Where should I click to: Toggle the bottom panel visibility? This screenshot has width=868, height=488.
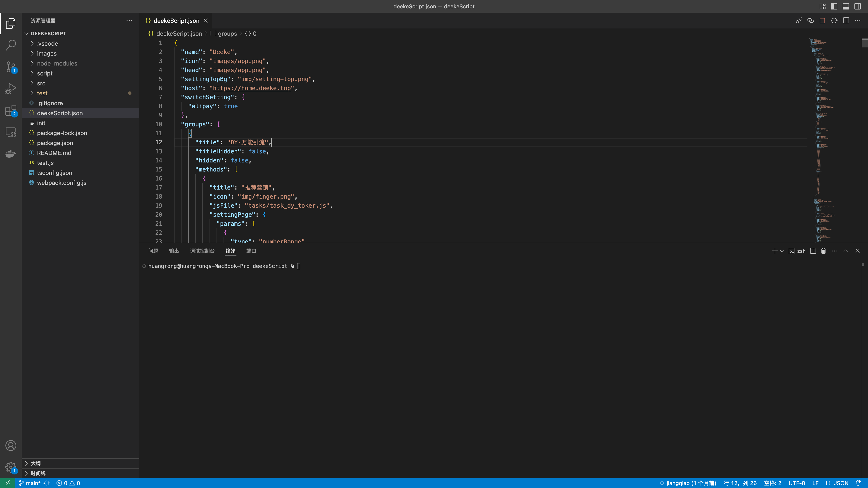(846, 6)
